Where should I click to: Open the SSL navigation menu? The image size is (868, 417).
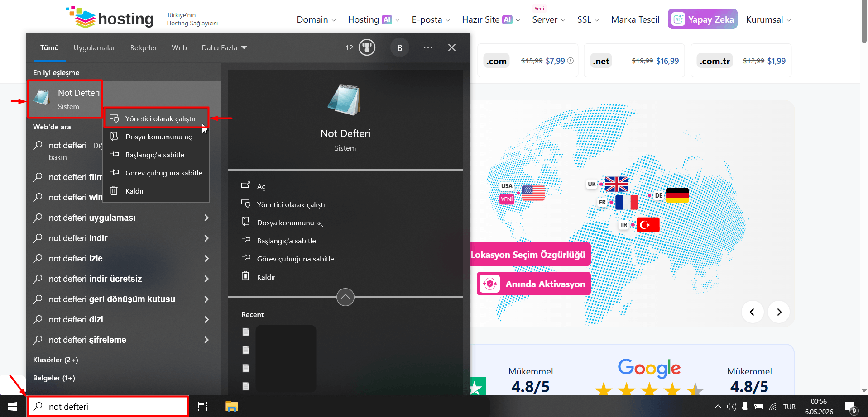coord(588,19)
